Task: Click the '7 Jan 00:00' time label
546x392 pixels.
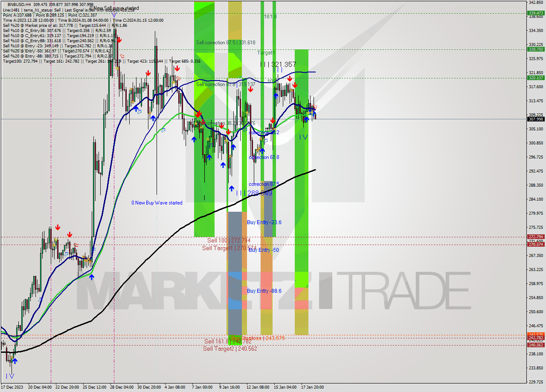Action: [x=202, y=387]
